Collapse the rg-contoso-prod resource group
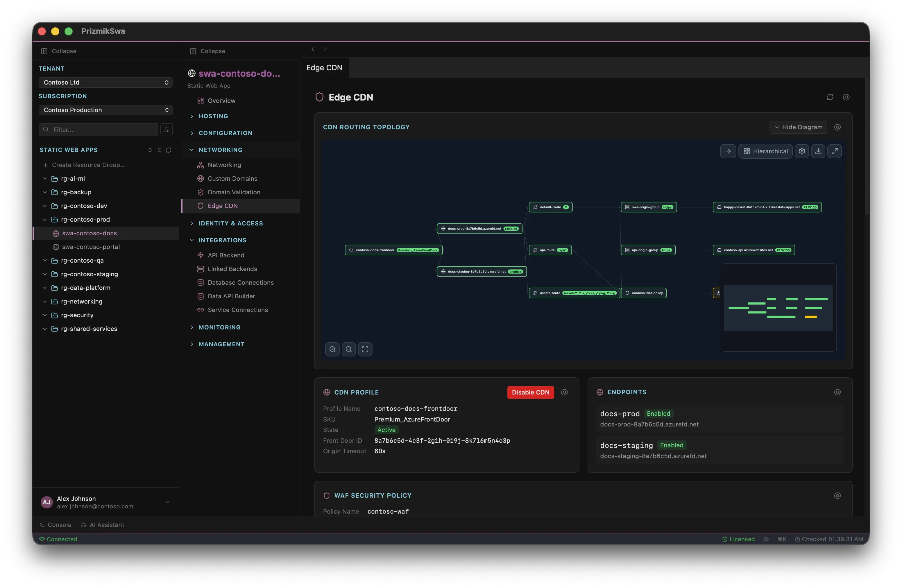Screen dimensions: 902x588 pos(45,220)
